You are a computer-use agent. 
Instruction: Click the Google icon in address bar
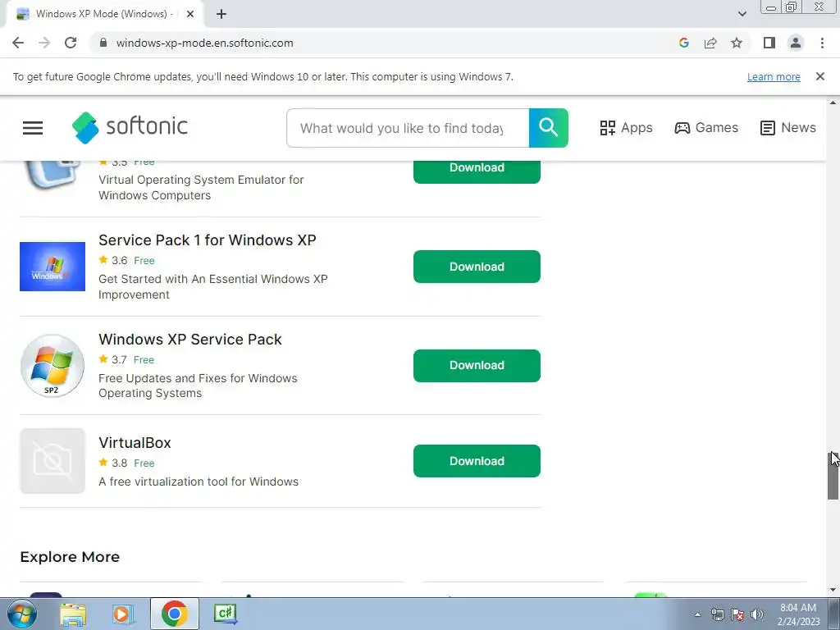[683, 43]
